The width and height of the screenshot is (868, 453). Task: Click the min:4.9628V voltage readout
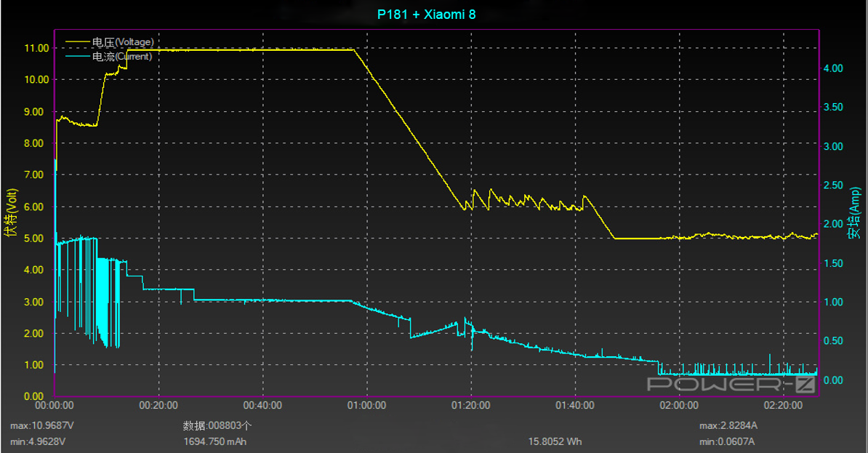point(38,442)
